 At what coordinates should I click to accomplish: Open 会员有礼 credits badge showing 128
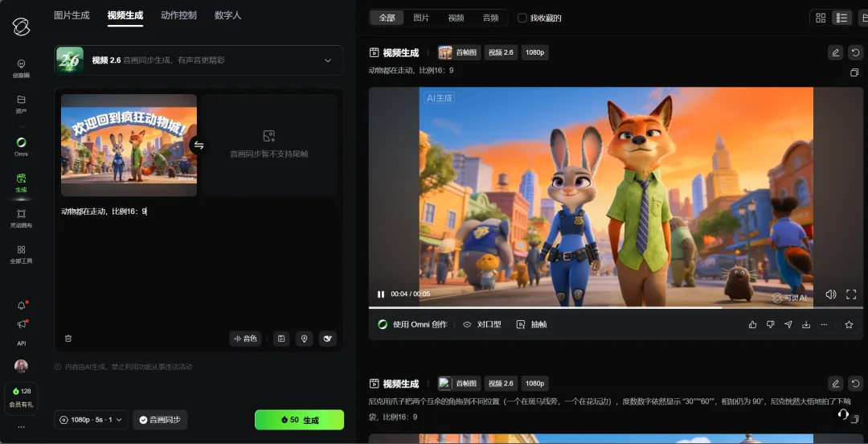(x=21, y=397)
